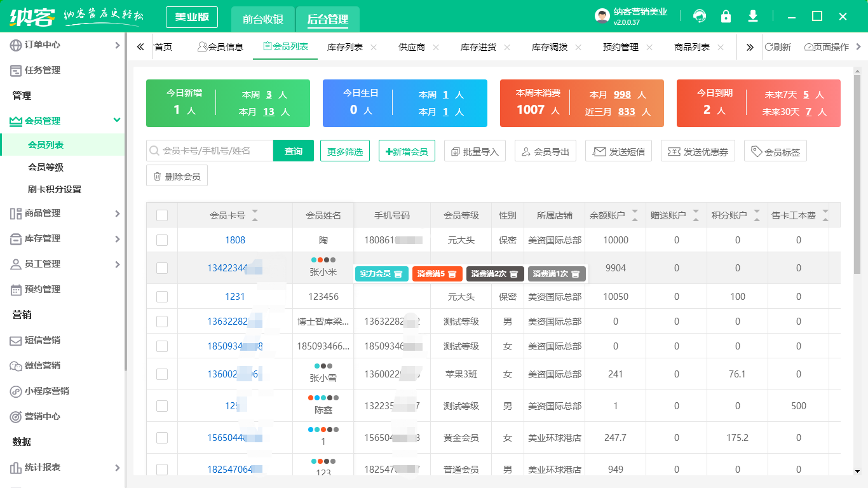Switch to 前台收银 tab

(263, 19)
